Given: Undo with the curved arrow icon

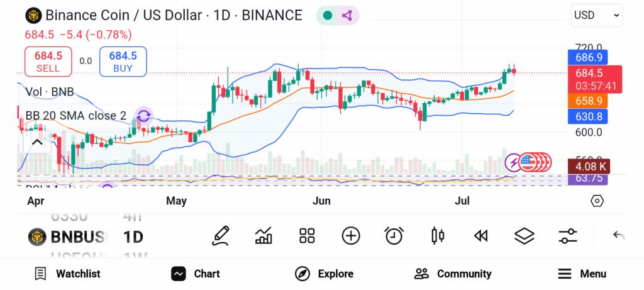Looking at the screenshot, I should (x=619, y=236).
